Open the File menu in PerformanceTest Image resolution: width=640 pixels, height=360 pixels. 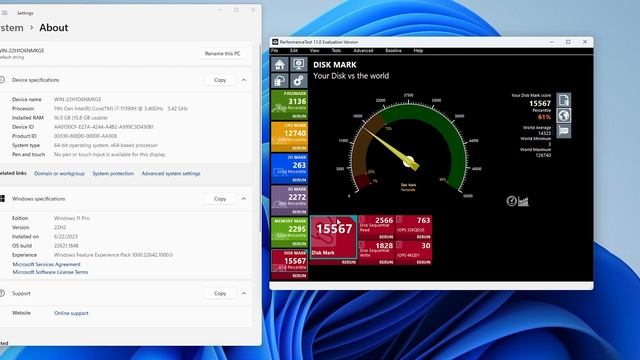pos(274,51)
